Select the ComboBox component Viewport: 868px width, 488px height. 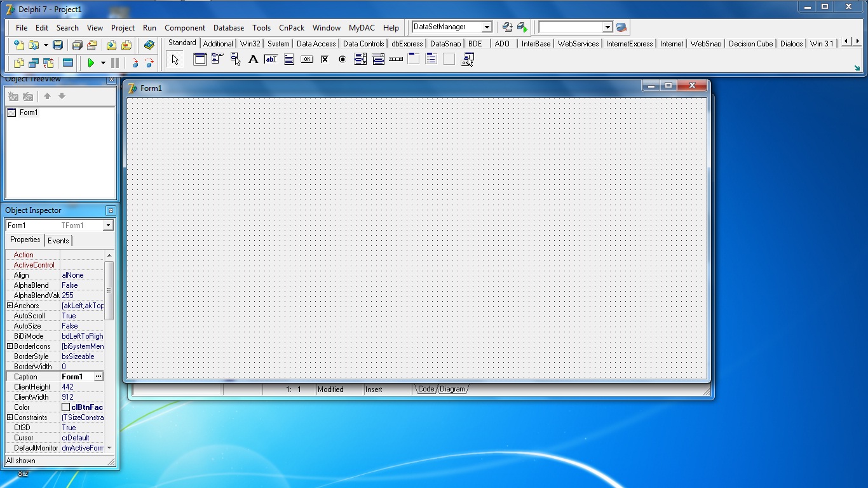pos(378,60)
